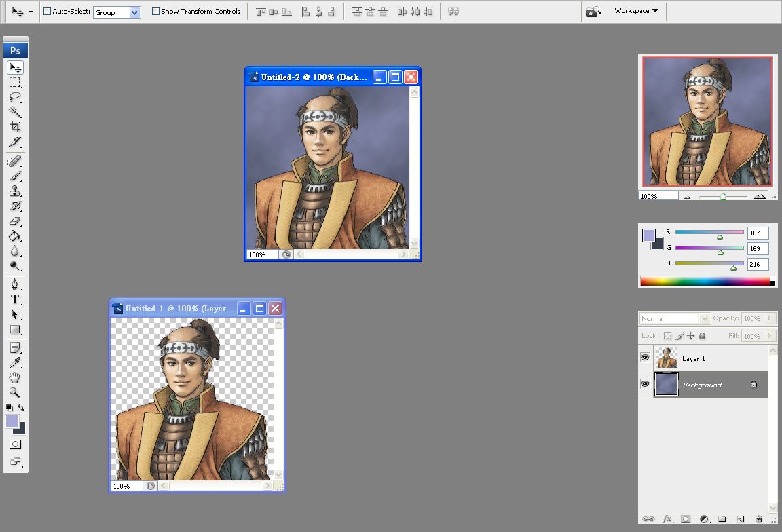Click the B color slider
The image size is (782, 532).
[x=709, y=264]
